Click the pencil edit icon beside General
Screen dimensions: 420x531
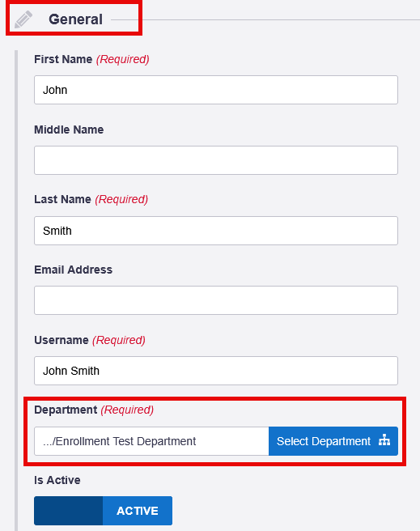(x=23, y=19)
